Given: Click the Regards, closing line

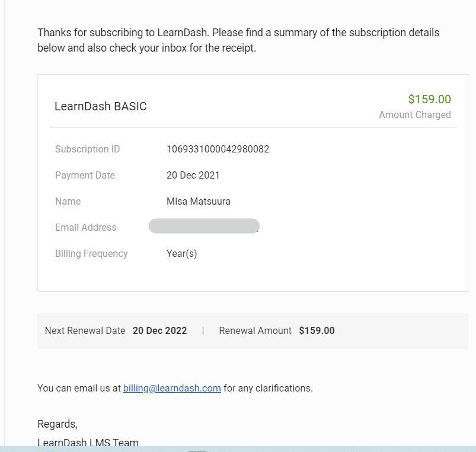Looking at the screenshot, I should (57, 424).
